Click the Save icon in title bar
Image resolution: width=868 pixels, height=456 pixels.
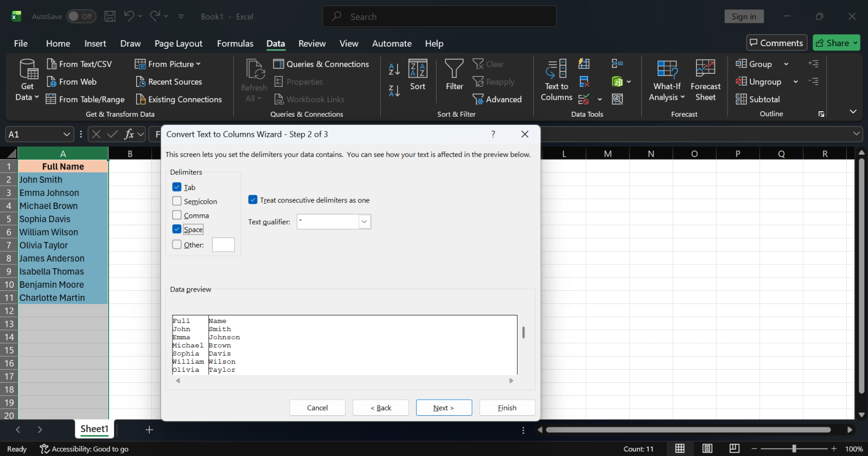pyautogui.click(x=110, y=16)
